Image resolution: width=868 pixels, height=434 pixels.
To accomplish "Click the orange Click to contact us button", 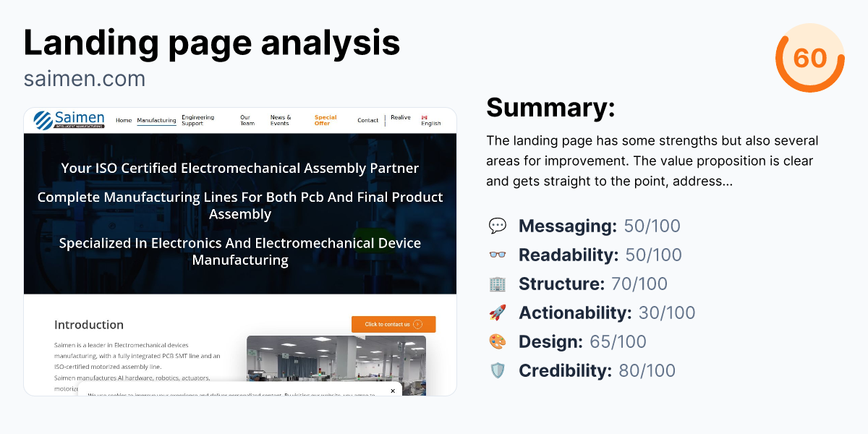I will coord(393,324).
